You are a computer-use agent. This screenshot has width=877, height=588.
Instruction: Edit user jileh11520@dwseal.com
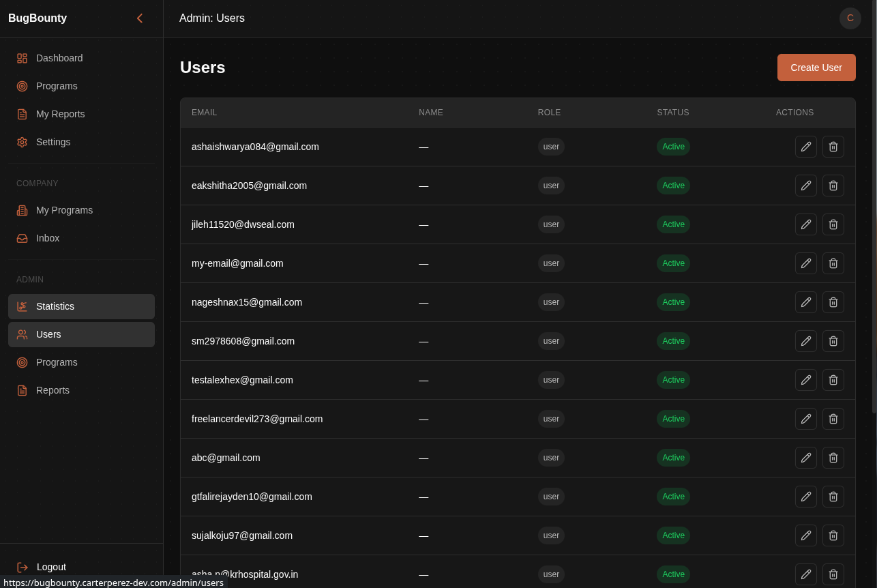click(806, 224)
